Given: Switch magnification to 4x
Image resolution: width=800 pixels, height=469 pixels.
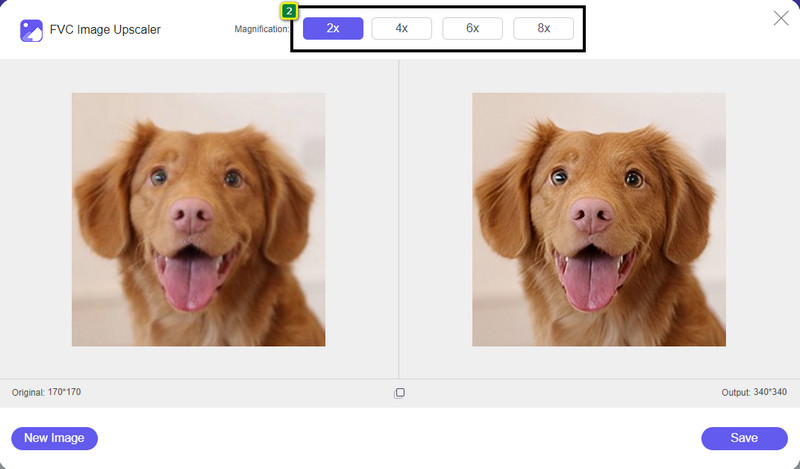Looking at the screenshot, I should [x=402, y=29].
